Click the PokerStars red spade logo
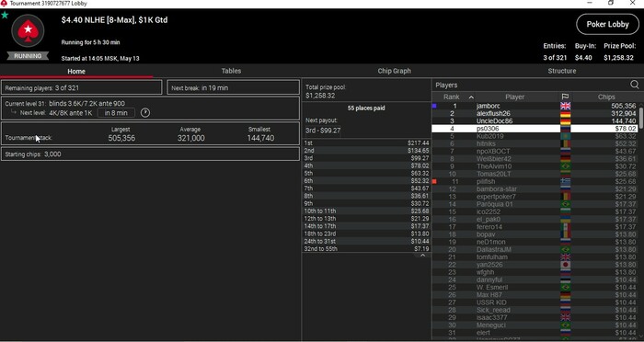644x342 pixels. point(28,30)
